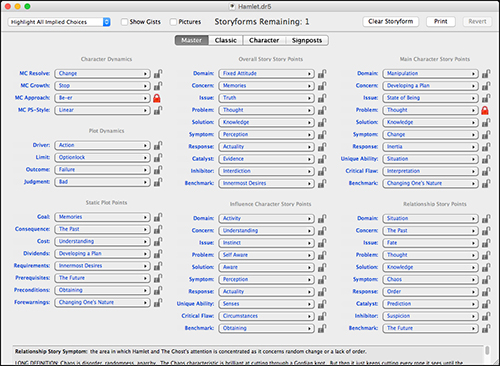This screenshot has width=500, height=366.
Task: Open the Prerequisites The Future dropdown
Action: (x=102, y=278)
